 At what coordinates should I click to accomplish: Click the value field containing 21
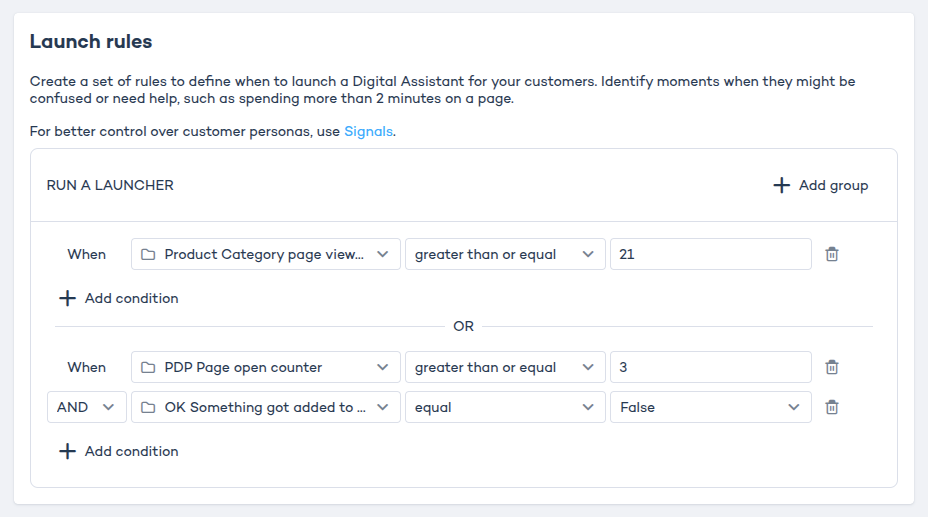coord(710,254)
